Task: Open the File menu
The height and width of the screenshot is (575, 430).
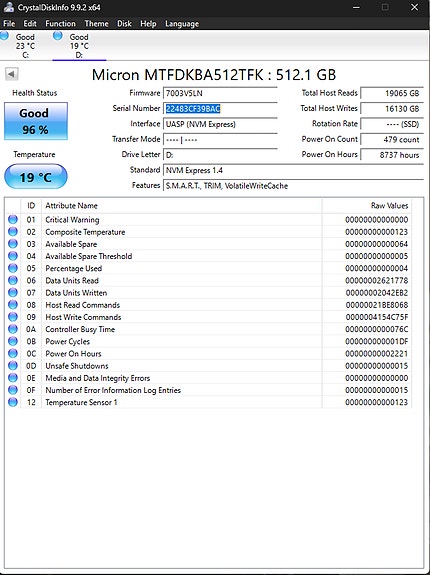Action: (9, 23)
